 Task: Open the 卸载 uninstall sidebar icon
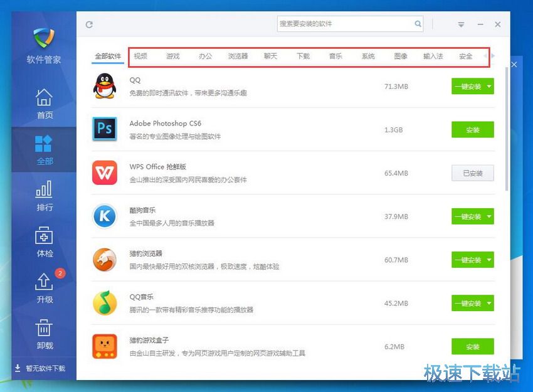point(44,327)
